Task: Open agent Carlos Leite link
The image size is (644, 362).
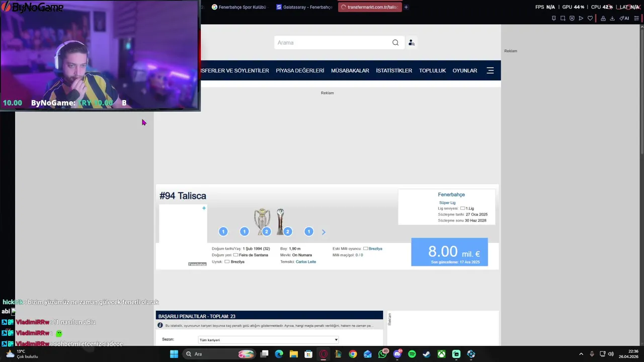Action: coord(306,262)
